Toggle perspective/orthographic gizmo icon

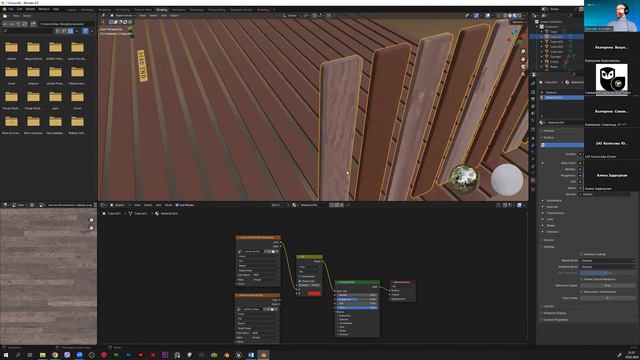coord(523,74)
